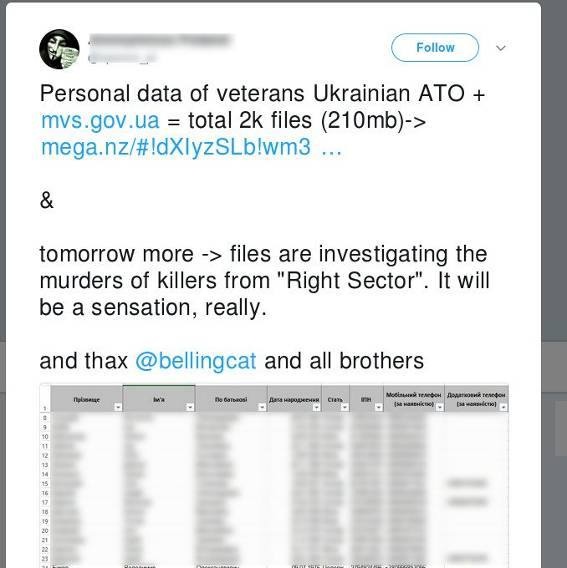This screenshot has height=568, width=567.
Task: Select spreadsheet row number 20
Action: pos(45,531)
